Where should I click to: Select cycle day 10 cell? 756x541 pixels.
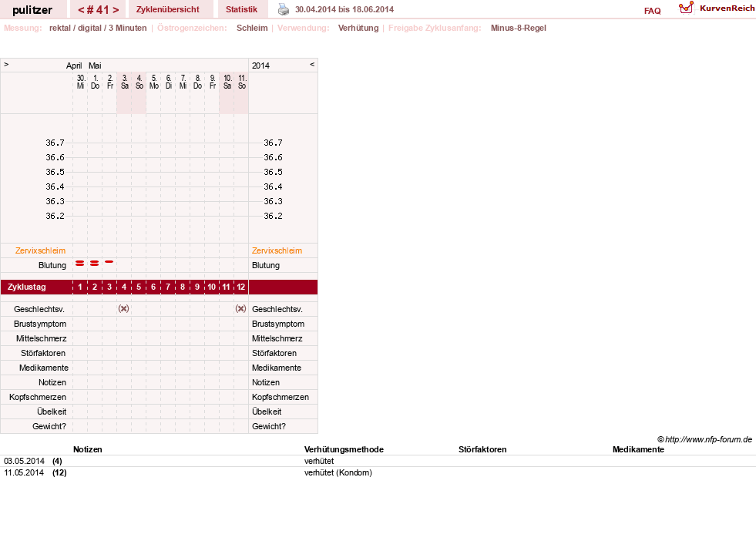tap(212, 287)
